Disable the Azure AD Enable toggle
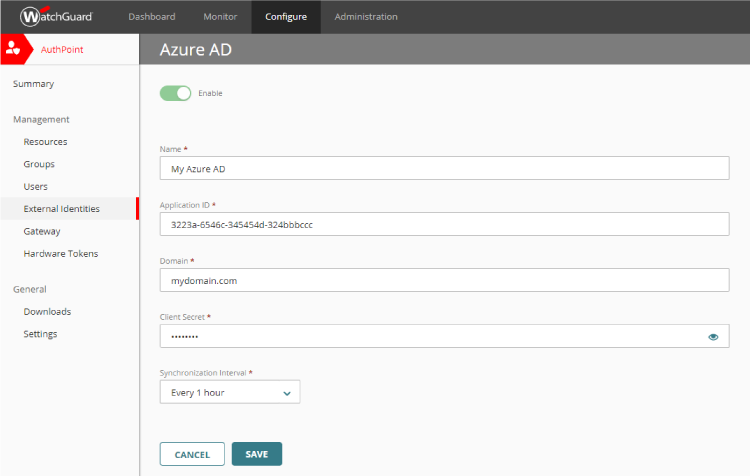The width and height of the screenshot is (750, 476). [175, 93]
